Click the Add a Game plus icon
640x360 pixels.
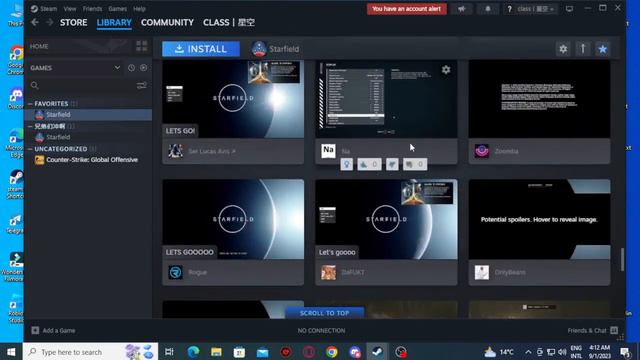35,330
